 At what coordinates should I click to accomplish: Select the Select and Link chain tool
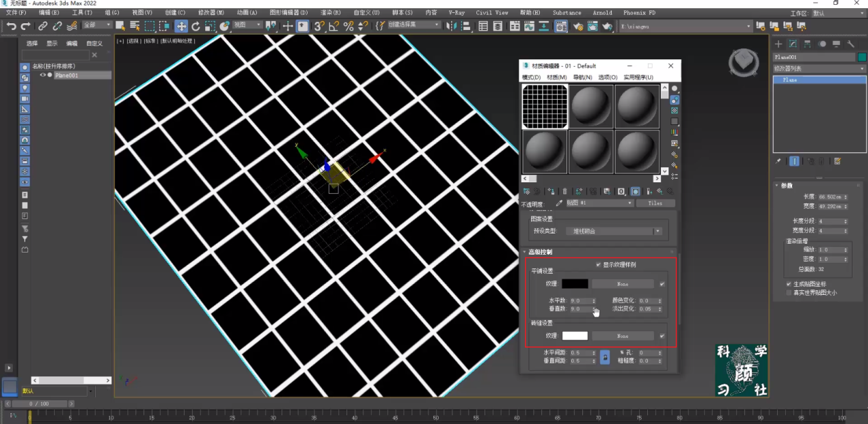coord(43,26)
